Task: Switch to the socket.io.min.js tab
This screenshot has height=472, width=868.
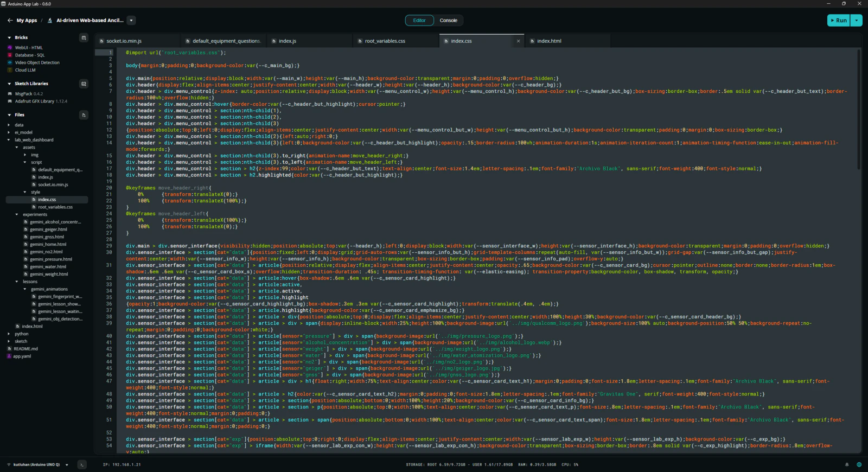Action: coord(137,41)
